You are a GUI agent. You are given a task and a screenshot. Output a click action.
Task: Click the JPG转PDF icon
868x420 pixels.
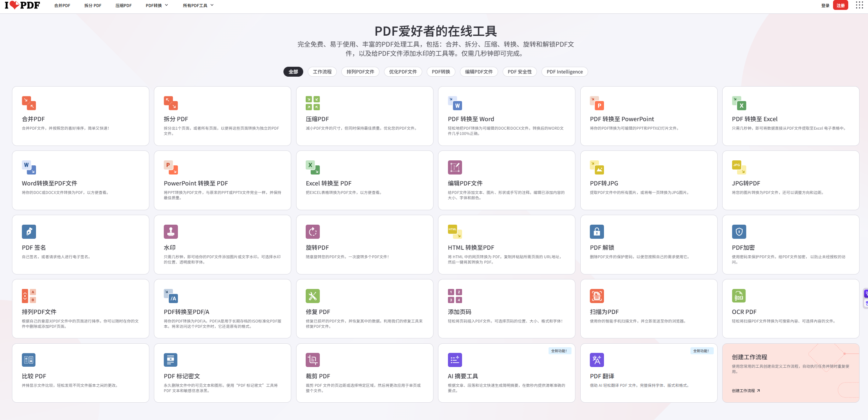point(739,167)
